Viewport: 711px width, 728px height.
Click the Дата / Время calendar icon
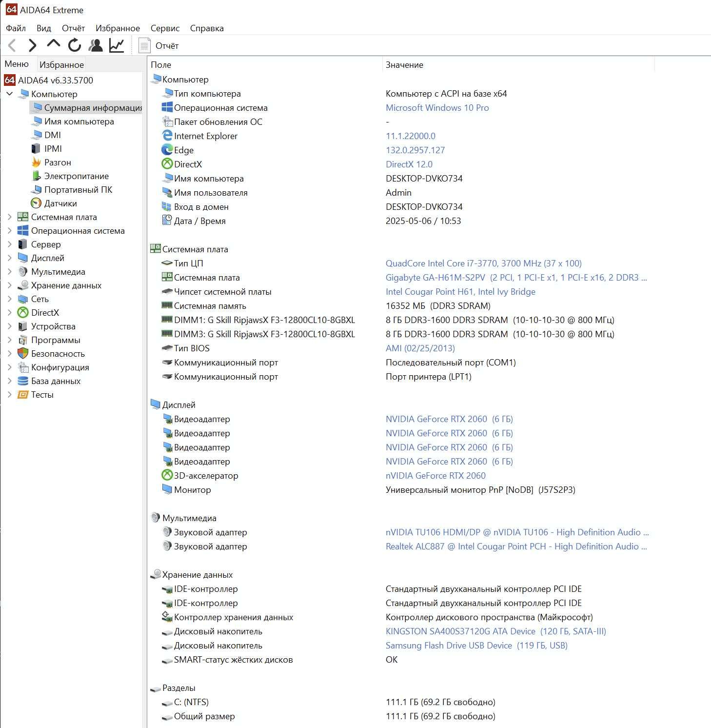pos(167,221)
